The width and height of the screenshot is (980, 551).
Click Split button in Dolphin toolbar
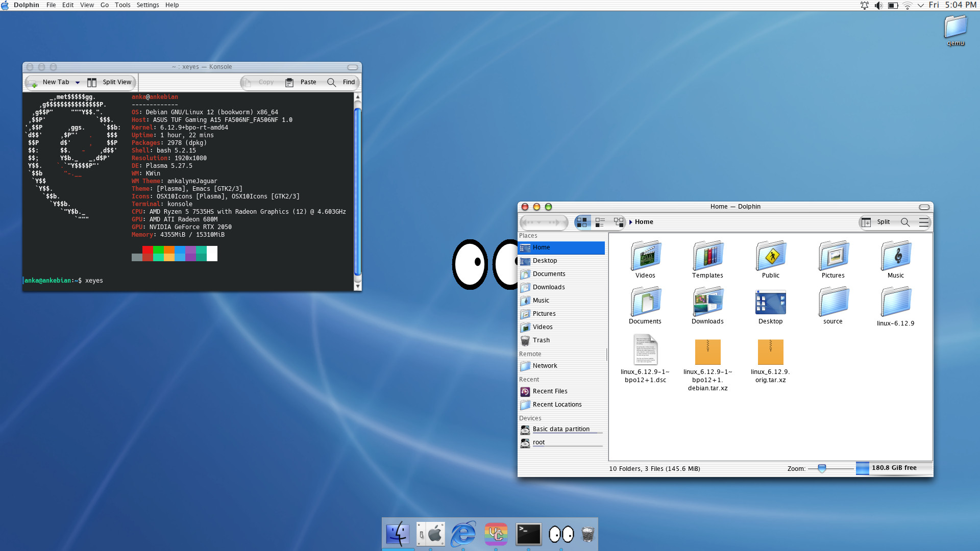point(876,222)
